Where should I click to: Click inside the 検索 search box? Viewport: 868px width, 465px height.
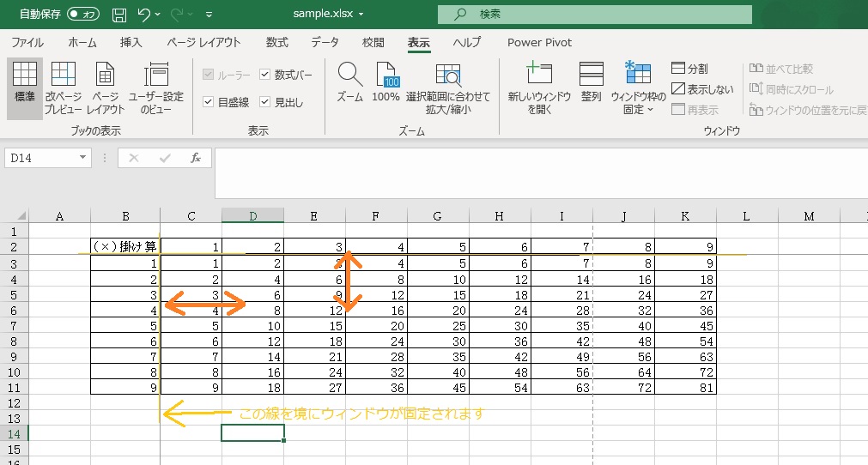pos(594,15)
